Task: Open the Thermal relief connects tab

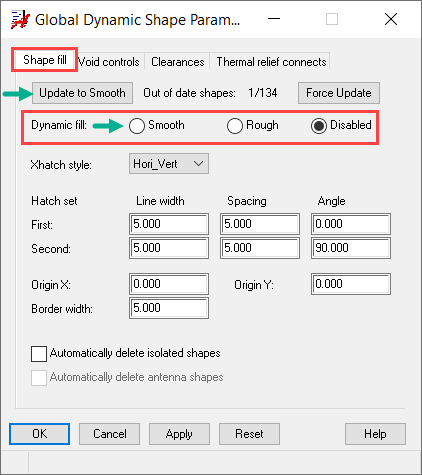Action: (x=271, y=62)
